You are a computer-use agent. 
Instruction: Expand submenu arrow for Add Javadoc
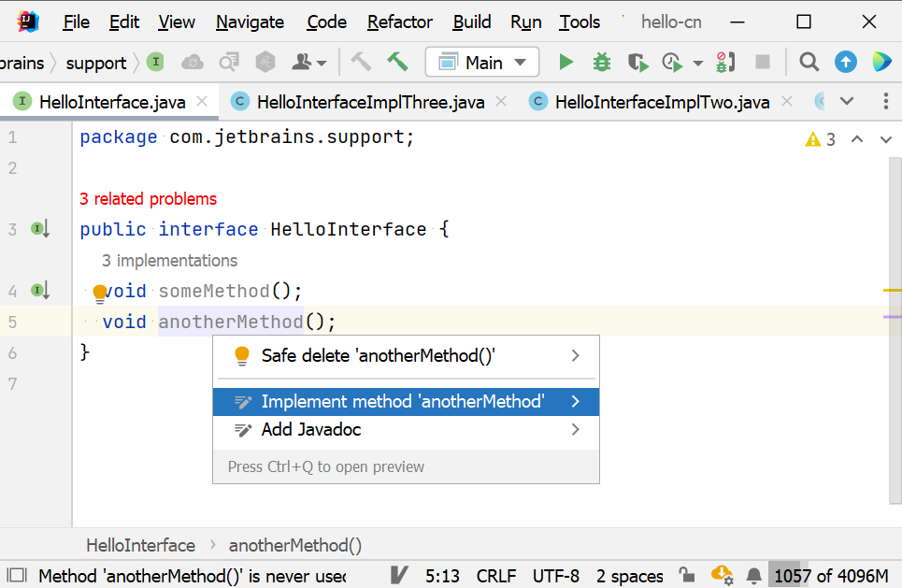point(575,430)
